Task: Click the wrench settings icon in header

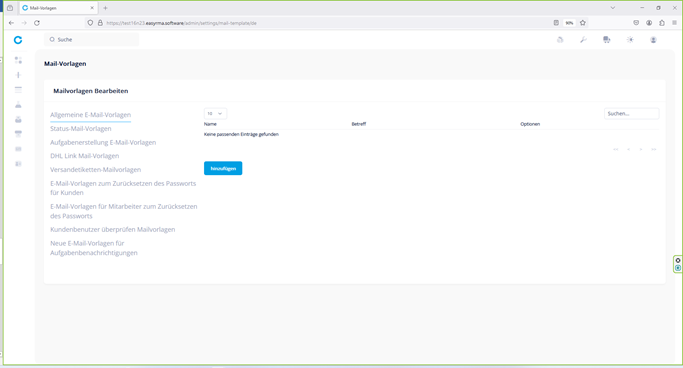Action: coord(583,40)
